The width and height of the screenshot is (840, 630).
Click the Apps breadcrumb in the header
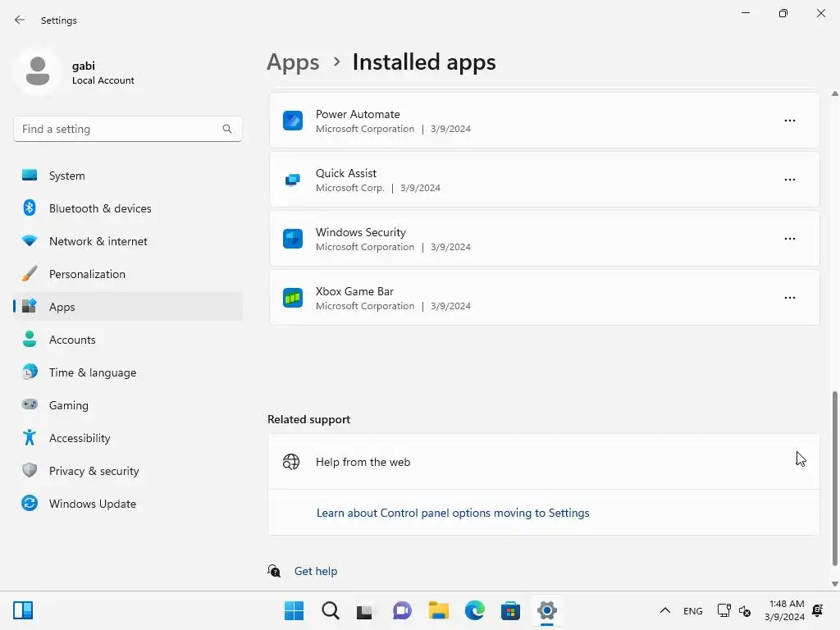[293, 62]
